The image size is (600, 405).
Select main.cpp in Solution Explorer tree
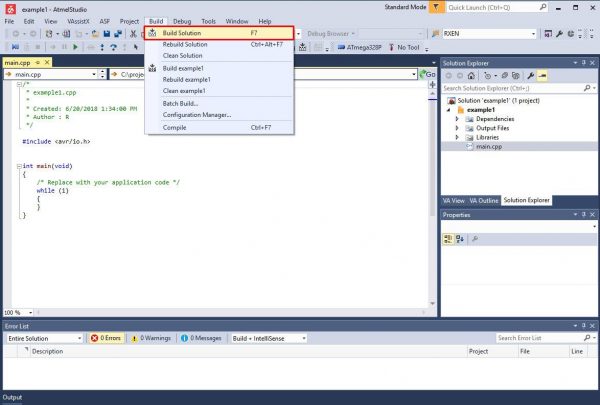tap(489, 146)
